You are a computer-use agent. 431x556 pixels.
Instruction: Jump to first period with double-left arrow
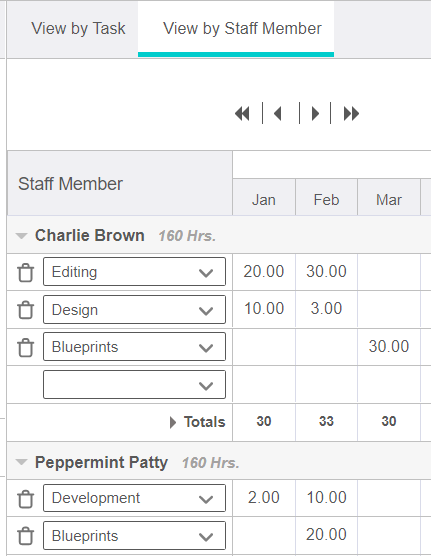(x=243, y=114)
